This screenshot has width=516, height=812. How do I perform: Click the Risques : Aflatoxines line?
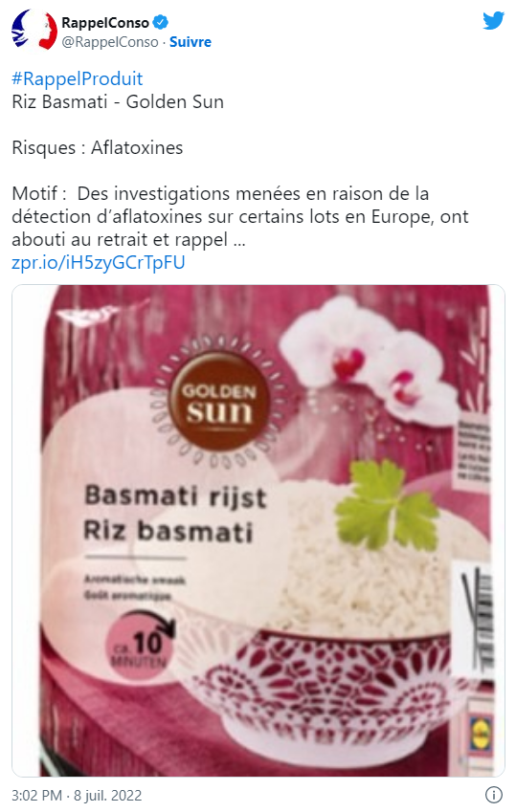(98, 147)
